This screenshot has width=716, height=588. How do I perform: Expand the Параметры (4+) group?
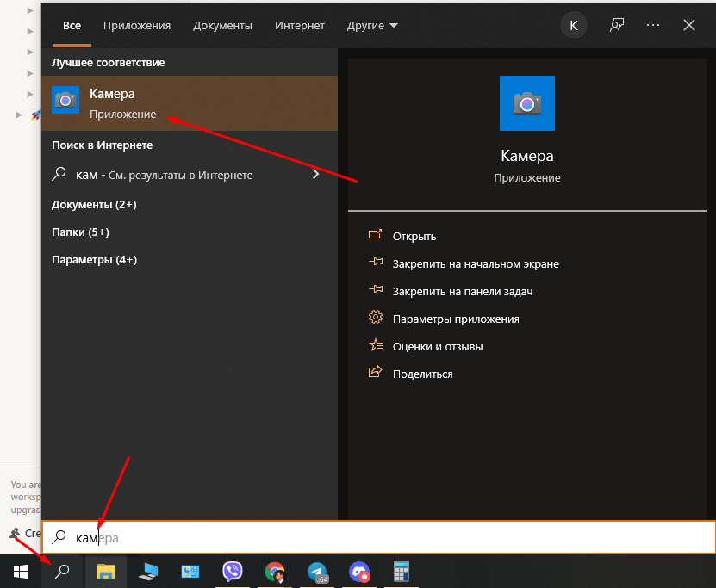[94, 259]
